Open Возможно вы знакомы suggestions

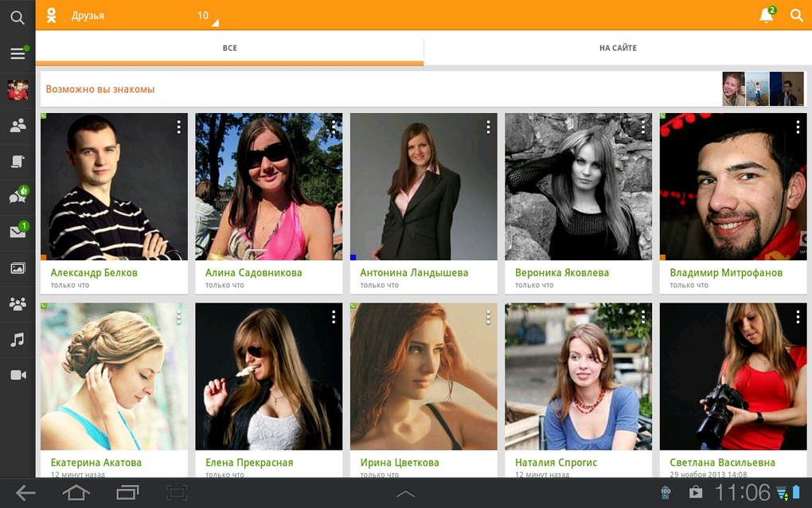[x=424, y=89]
